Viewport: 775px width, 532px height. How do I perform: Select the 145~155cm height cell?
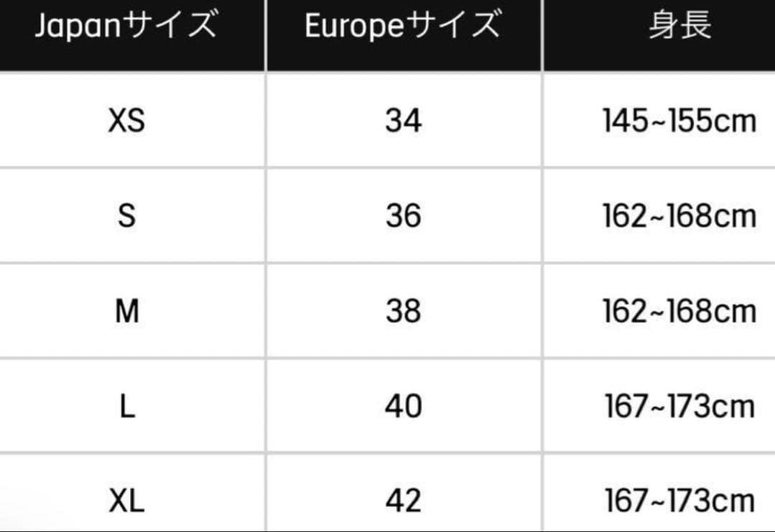click(x=679, y=120)
